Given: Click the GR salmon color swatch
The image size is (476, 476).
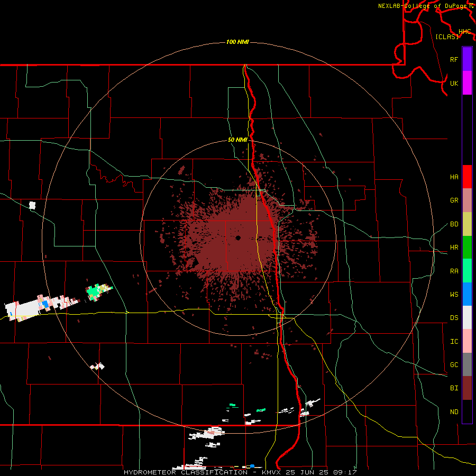Looking at the screenshot, I should point(467,200).
